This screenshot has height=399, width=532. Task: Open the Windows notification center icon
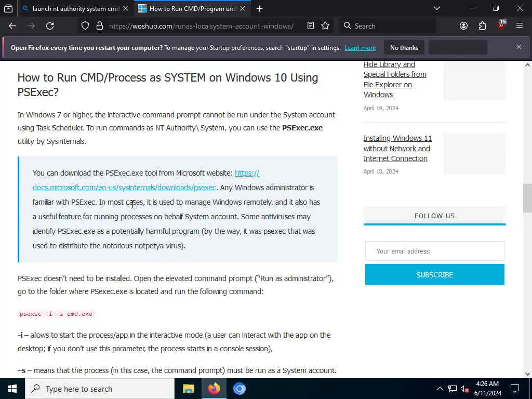click(515, 389)
